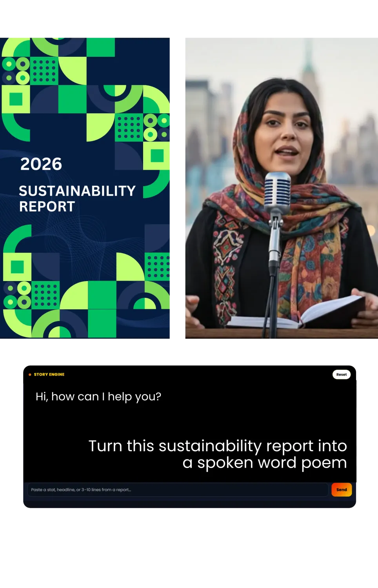Click the green ring cluster at bottom left

tap(17, 295)
